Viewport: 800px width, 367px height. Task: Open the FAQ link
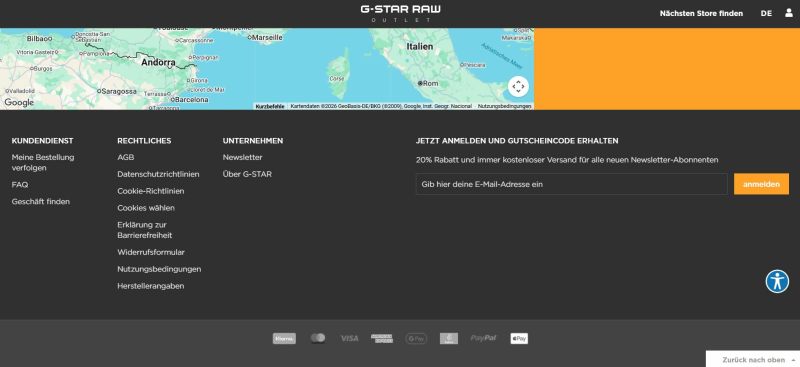[20, 185]
